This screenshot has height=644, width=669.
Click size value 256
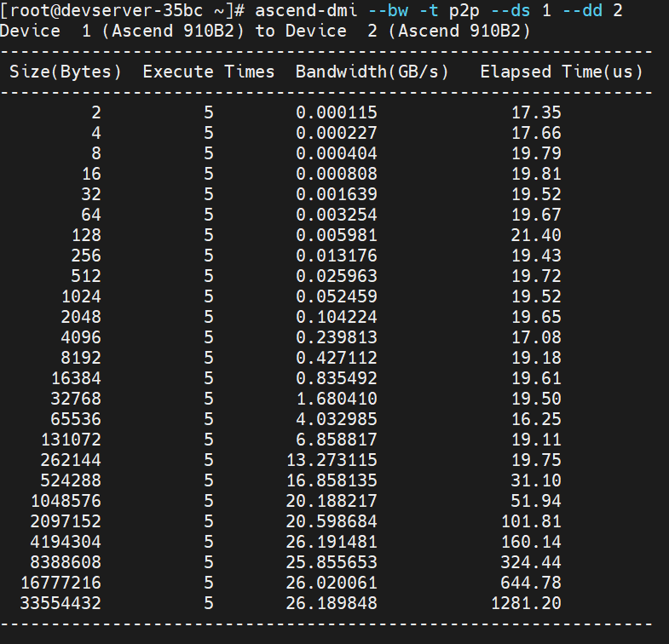click(x=86, y=256)
